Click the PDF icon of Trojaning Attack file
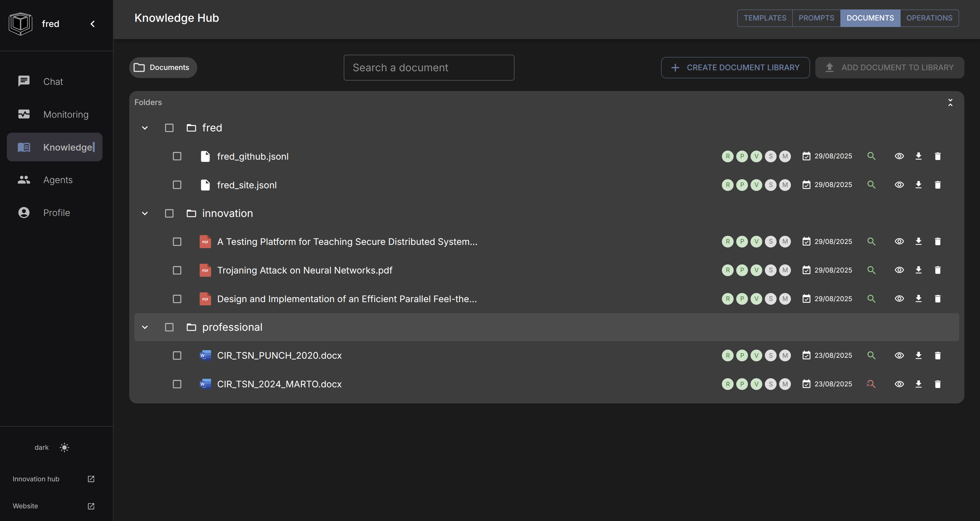 (x=205, y=270)
